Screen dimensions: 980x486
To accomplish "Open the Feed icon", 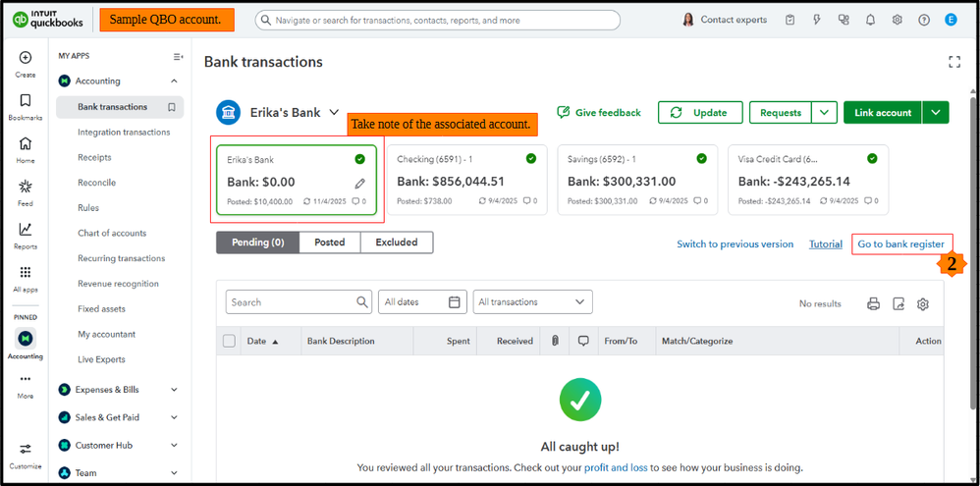I will click(25, 187).
